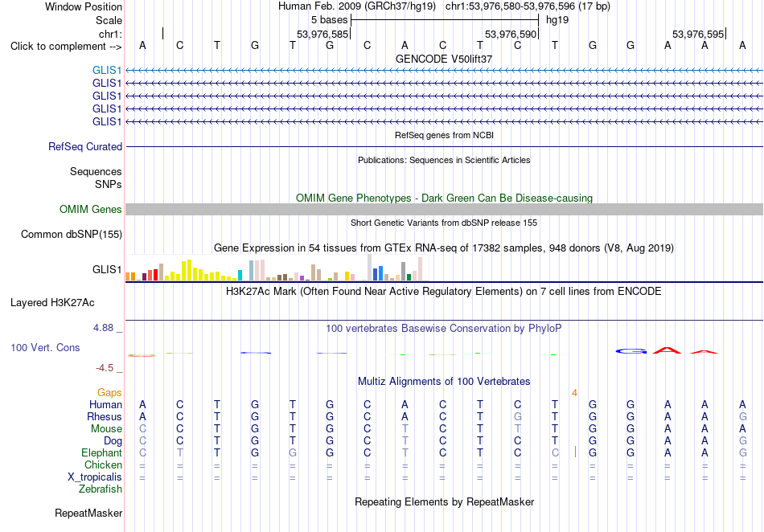Open 'Short Genetic Variants from dbSNP release 155'
The image size is (764, 532).
(444, 223)
